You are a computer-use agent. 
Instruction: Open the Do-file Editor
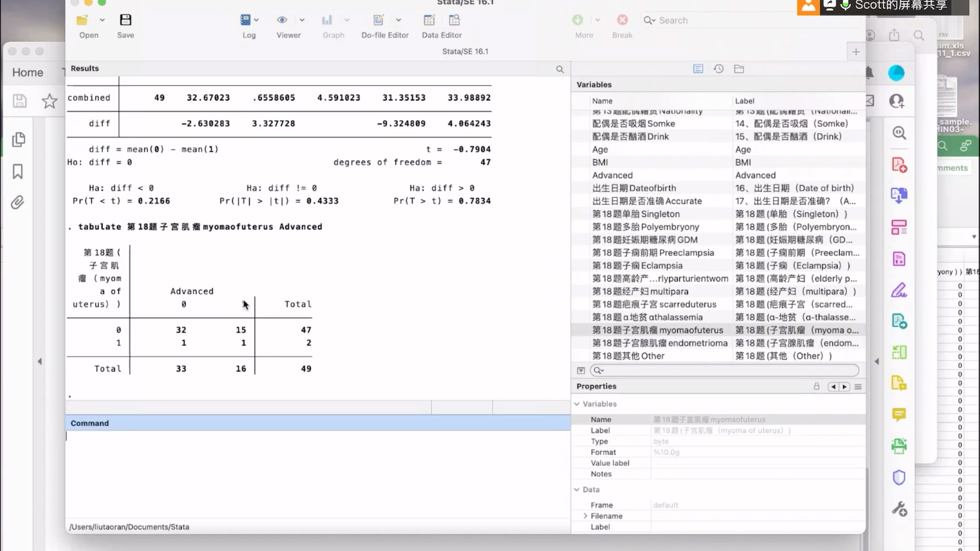tap(378, 20)
